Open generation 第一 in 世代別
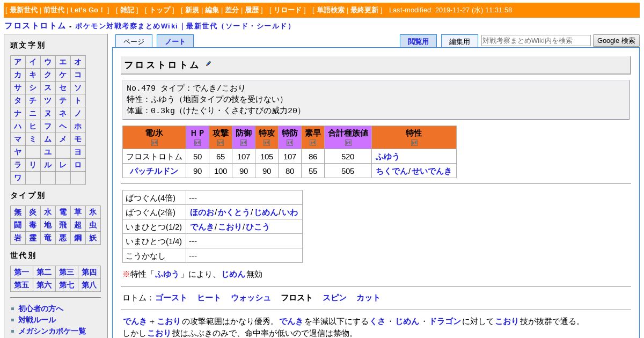Viewport: 644px width, 338px height. [x=21, y=272]
